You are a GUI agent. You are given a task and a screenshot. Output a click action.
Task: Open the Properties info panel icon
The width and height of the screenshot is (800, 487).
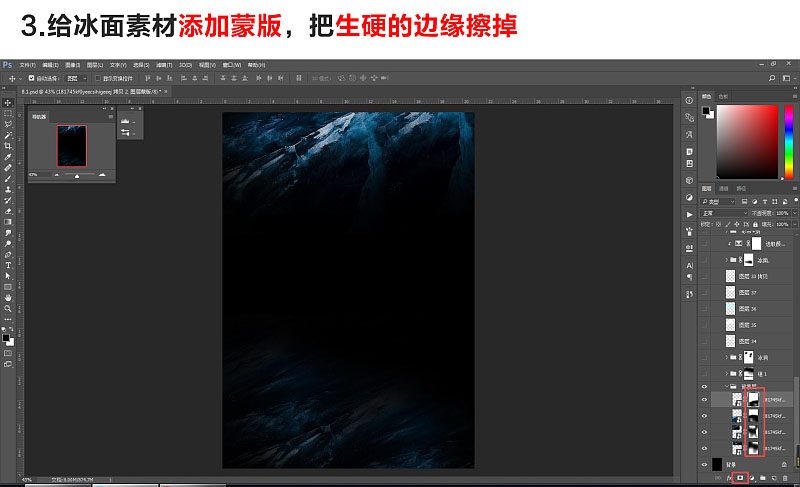pyautogui.click(x=689, y=100)
